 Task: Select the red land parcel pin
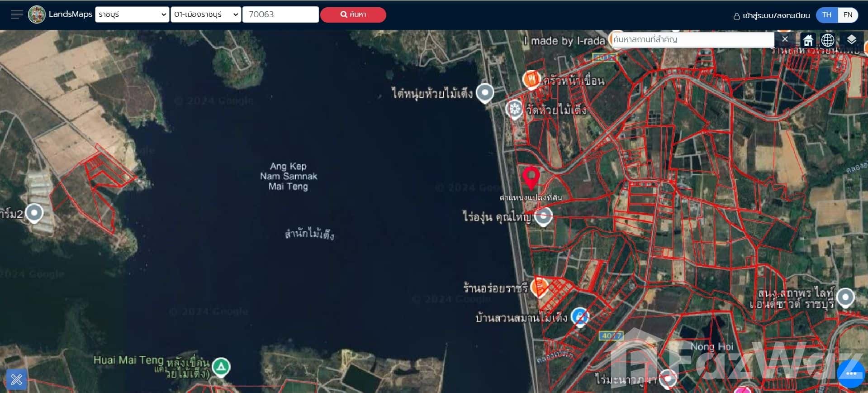(531, 177)
